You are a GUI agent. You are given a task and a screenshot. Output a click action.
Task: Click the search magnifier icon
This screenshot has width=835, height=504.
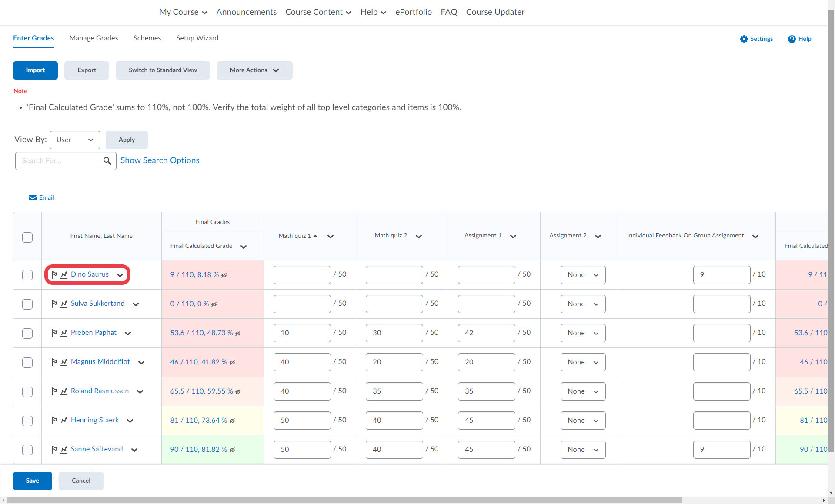(x=107, y=161)
